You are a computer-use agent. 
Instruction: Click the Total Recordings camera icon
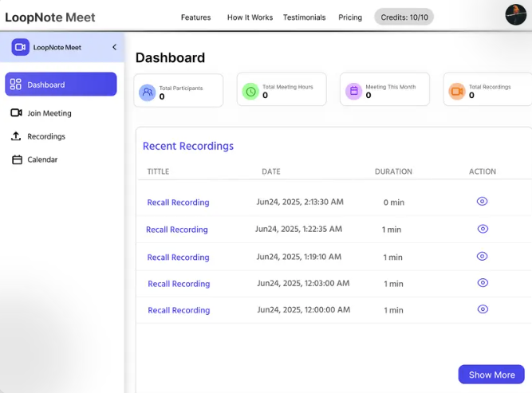pos(457,91)
